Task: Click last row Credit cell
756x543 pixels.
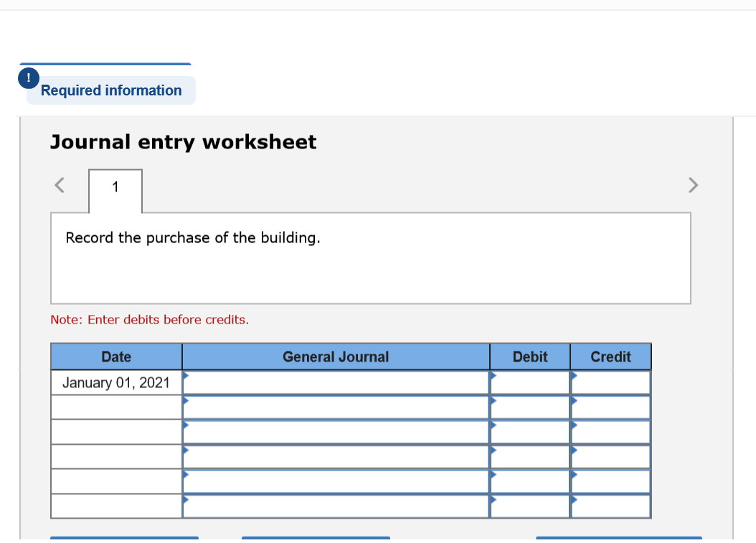Action: tap(610, 506)
